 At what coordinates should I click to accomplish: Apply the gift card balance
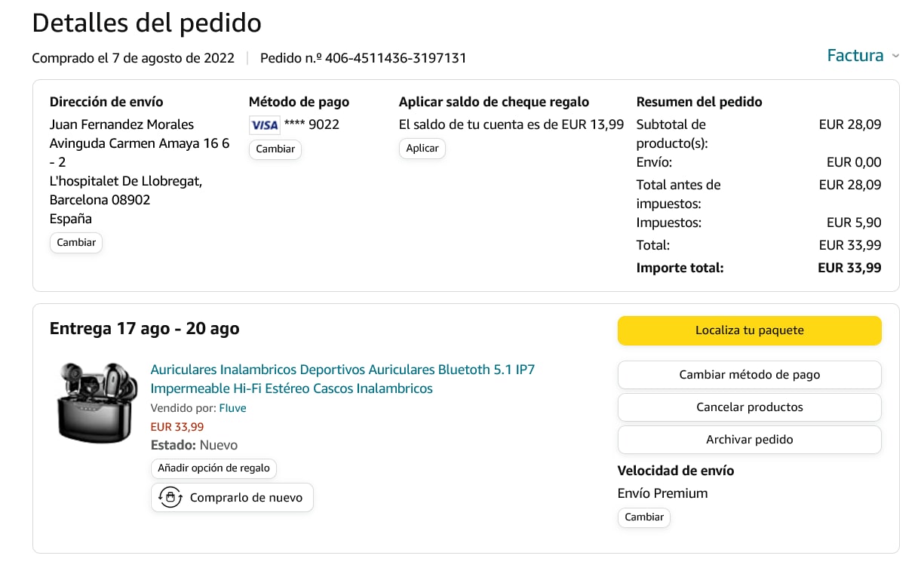[x=422, y=149]
